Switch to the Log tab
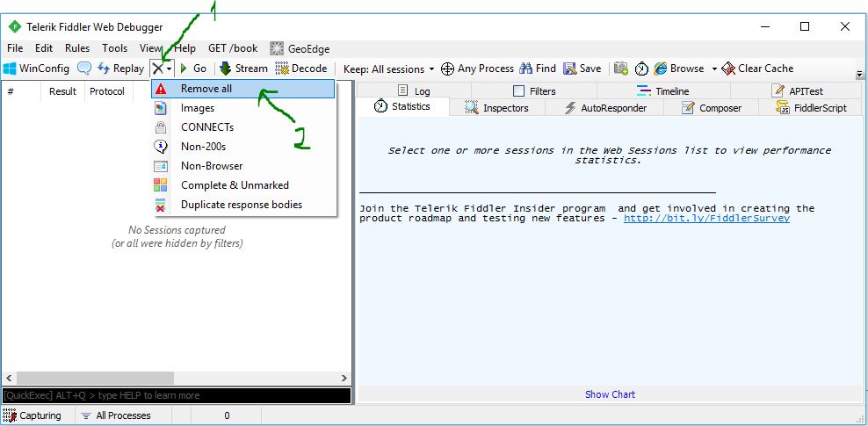868x426 pixels. [414, 91]
